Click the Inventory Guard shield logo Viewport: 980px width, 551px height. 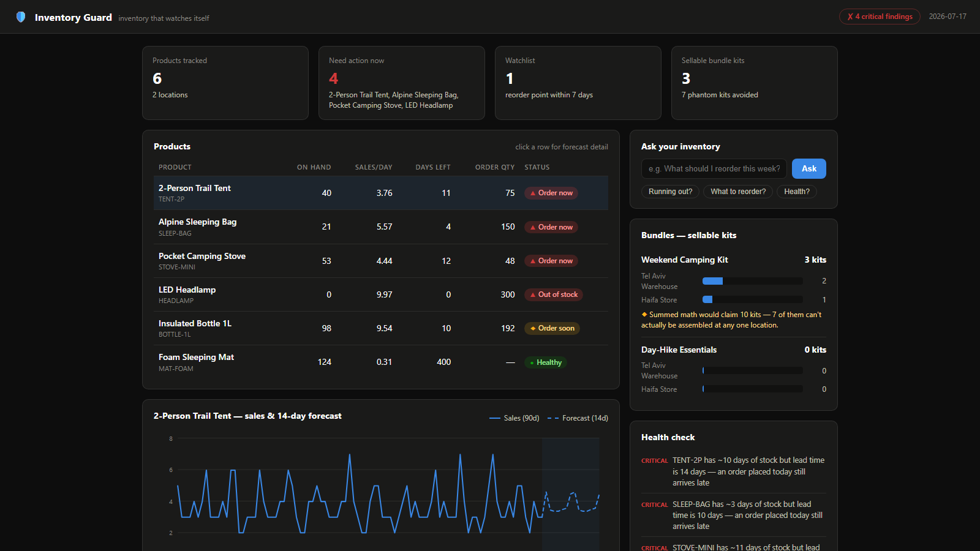21,17
